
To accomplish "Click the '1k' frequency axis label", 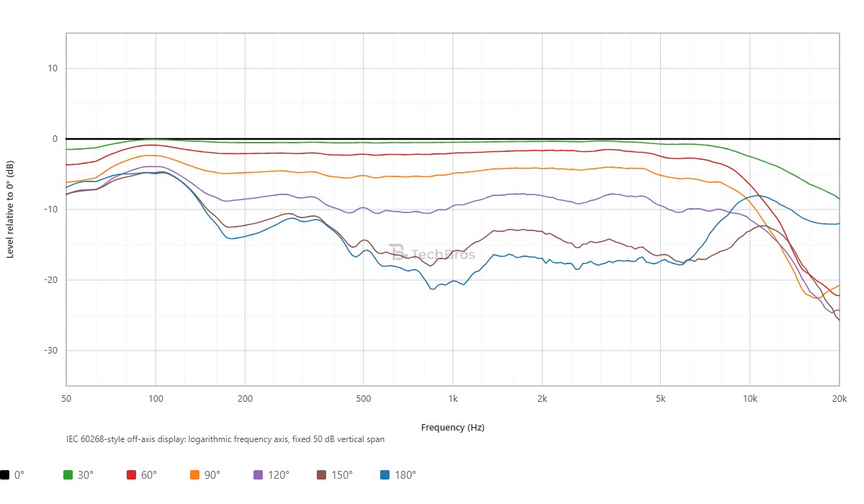I will [x=453, y=398].
